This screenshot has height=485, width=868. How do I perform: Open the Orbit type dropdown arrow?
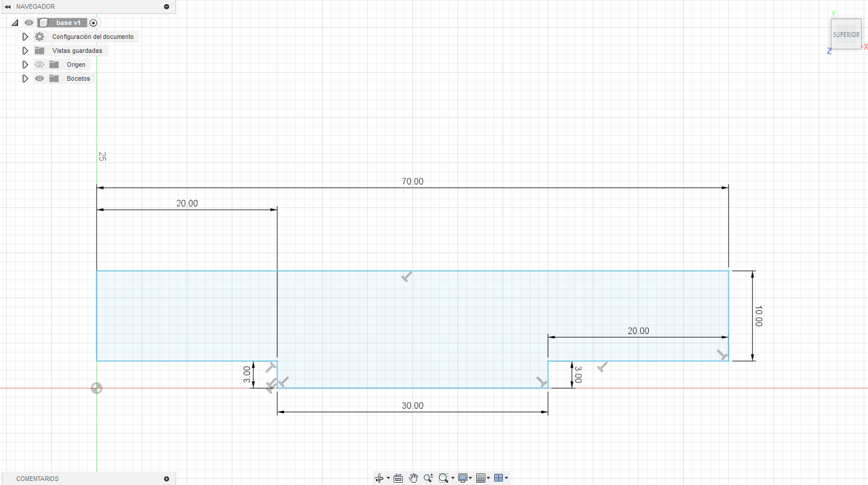pos(388,478)
